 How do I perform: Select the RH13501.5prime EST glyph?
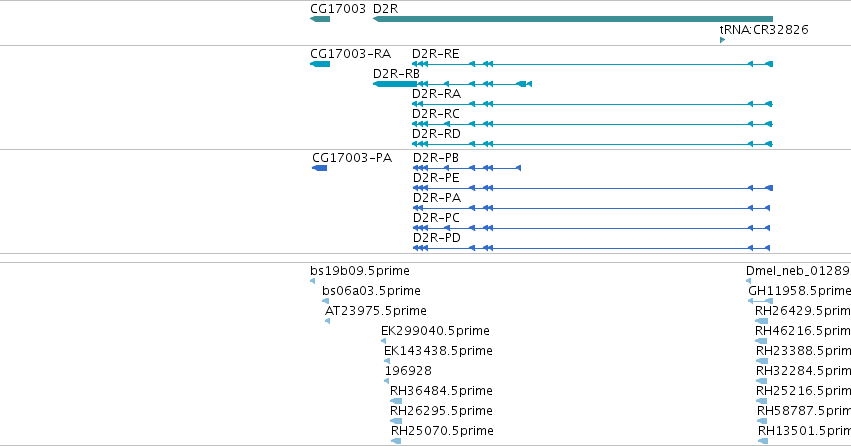[763, 441]
